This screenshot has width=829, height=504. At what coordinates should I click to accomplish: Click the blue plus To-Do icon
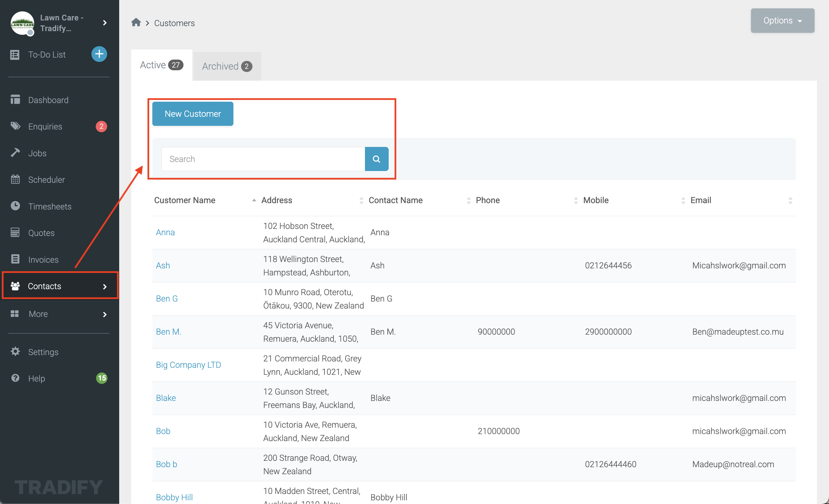coord(99,54)
